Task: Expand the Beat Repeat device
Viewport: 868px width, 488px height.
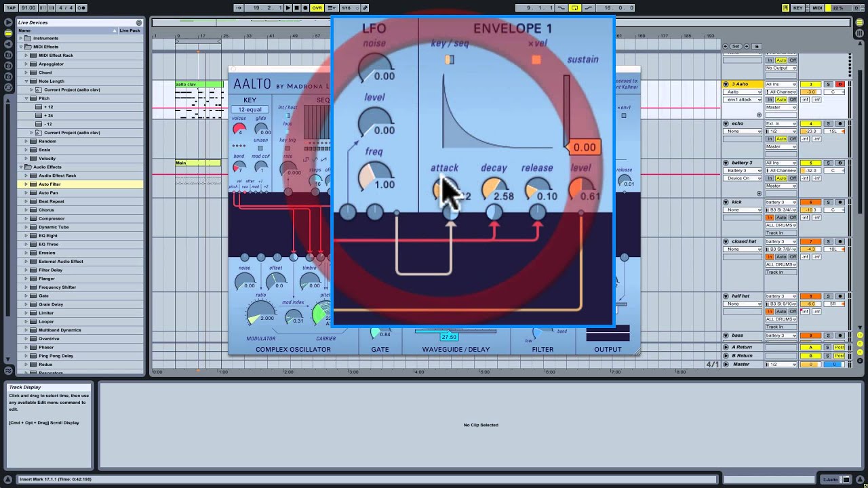Action: point(26,201)
